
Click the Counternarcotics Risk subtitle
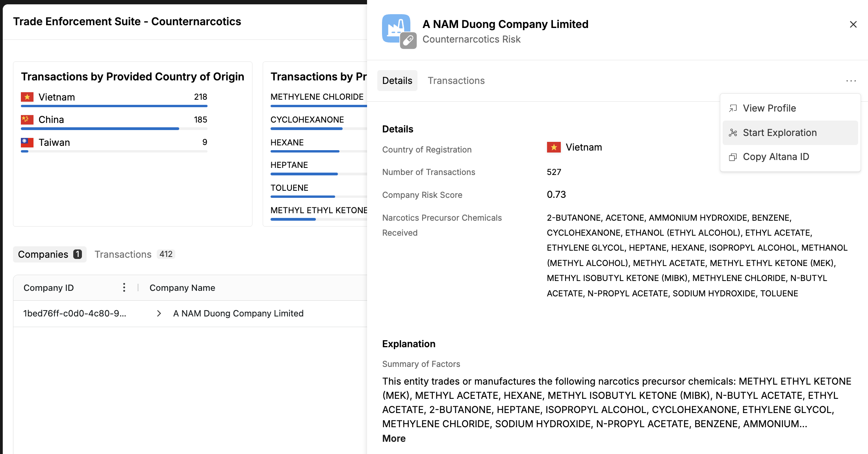pos(471,39)
